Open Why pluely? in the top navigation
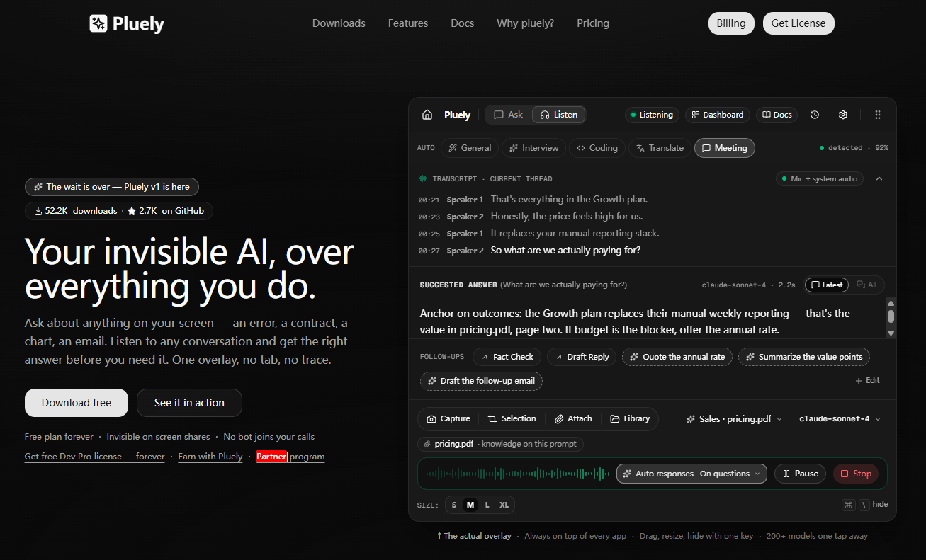 point(526,23)
